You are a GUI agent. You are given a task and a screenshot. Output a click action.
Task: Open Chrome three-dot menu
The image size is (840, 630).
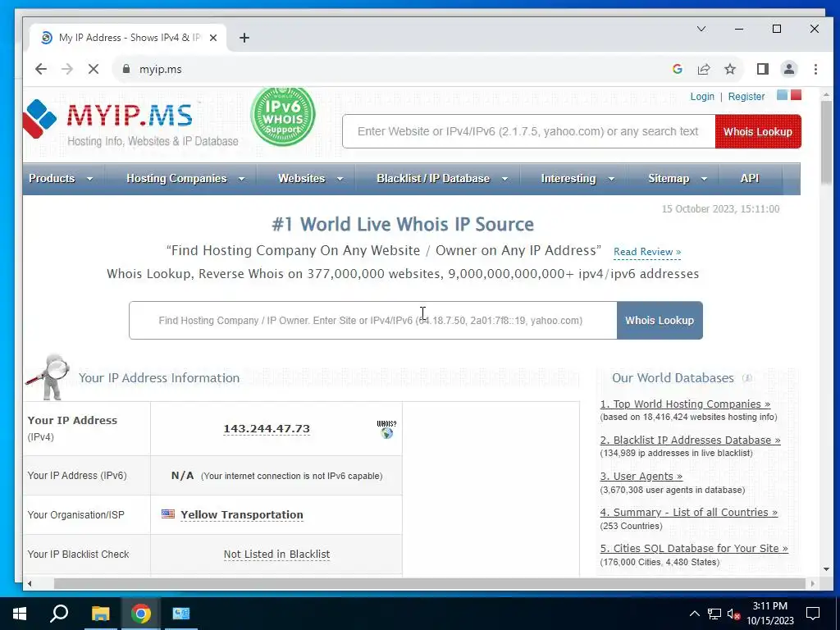(815, 69)
